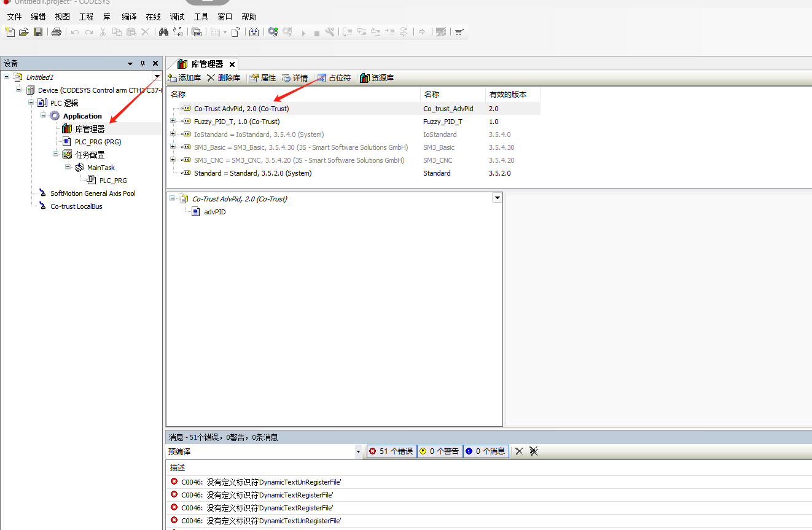Screen dimensions: 812x530
Task: Open the 文件 menu
Action: click(x=14, y=17)
